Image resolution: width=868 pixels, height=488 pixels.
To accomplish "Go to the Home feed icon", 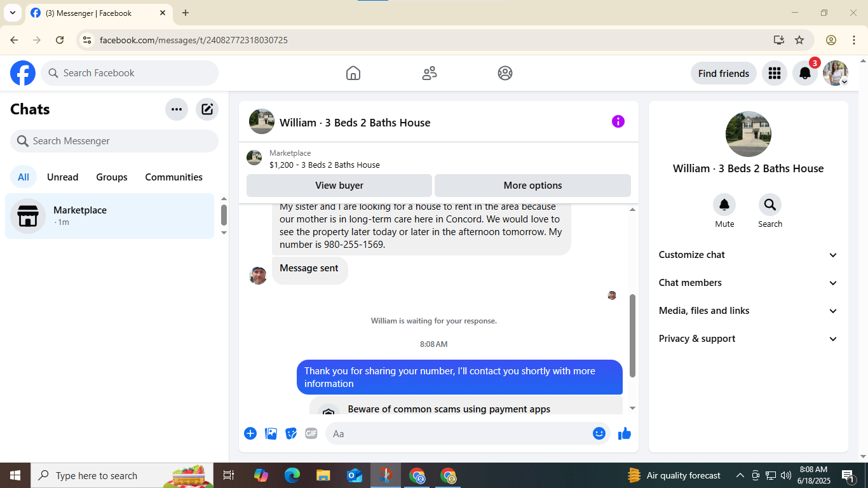I will pyautogui.click(x=353, y=73).
